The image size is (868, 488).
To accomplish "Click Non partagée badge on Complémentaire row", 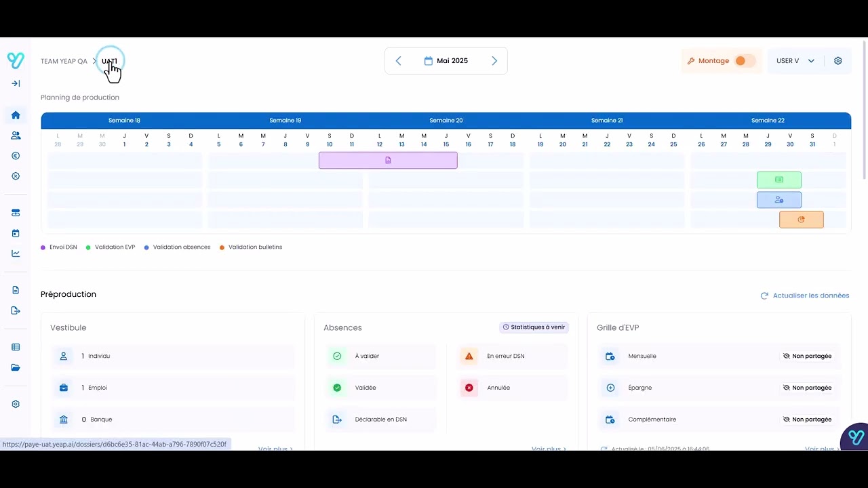I will coord(807,420).
